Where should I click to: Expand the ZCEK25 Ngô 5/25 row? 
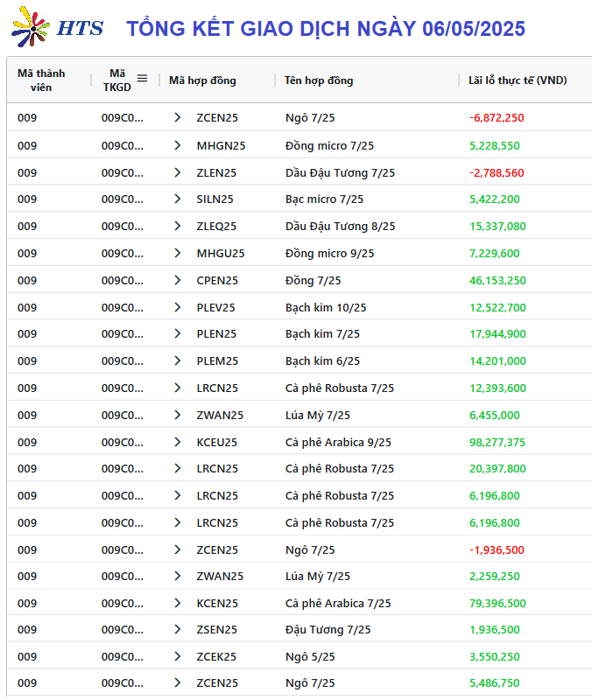pyautogui.click(x=178, y=657)
